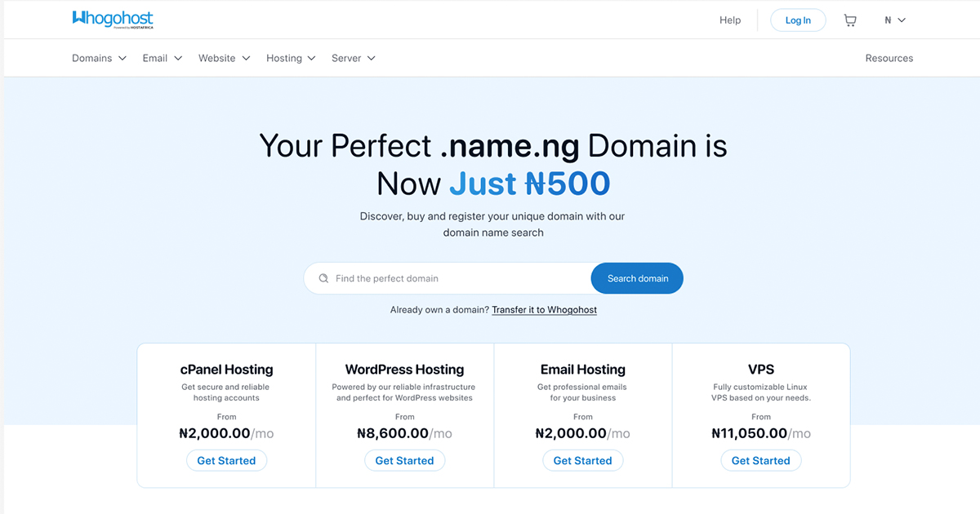Click the Whogohost logo
The height and width of the screenshot is (514, 980).
point(113,20)
